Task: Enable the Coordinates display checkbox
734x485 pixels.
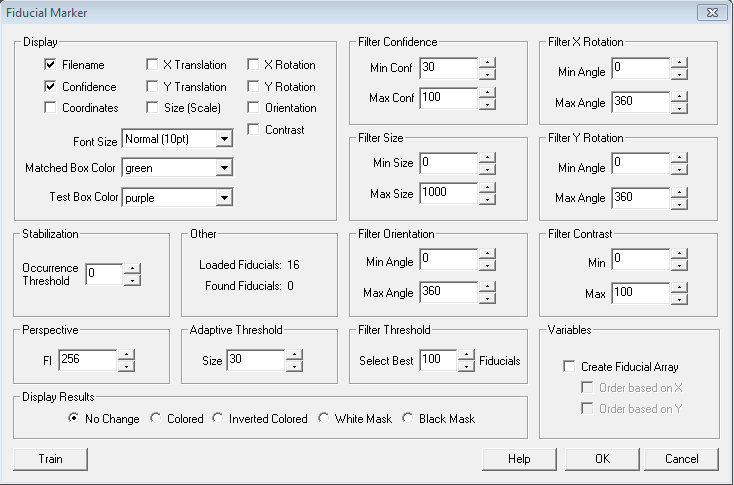Action: click(x=50, y=108)
